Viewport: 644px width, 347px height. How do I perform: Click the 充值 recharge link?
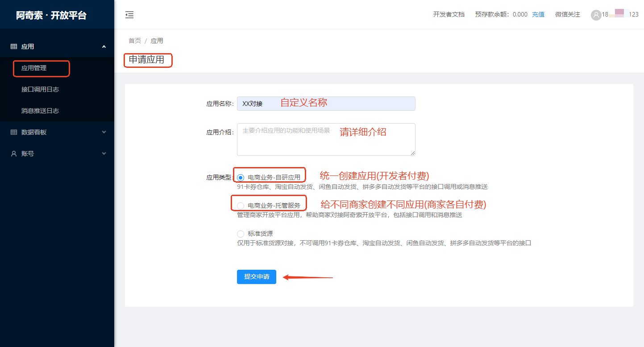pyautogui.click(x=538, y=15)
